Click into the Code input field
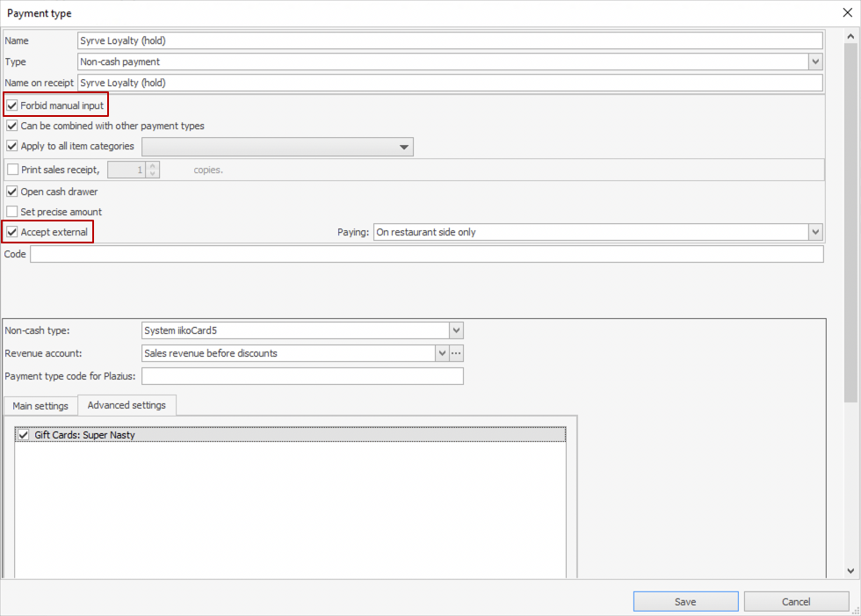 coord(426,254)
